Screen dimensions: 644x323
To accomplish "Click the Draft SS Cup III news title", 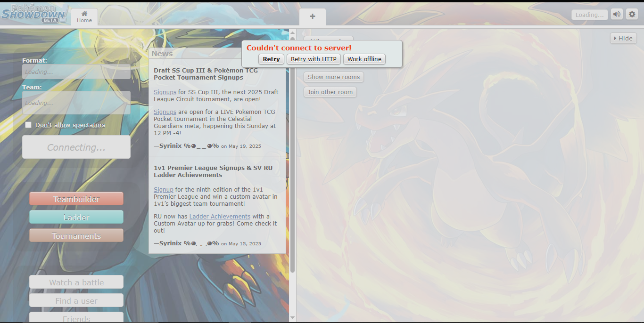I will tap(206, 74).
